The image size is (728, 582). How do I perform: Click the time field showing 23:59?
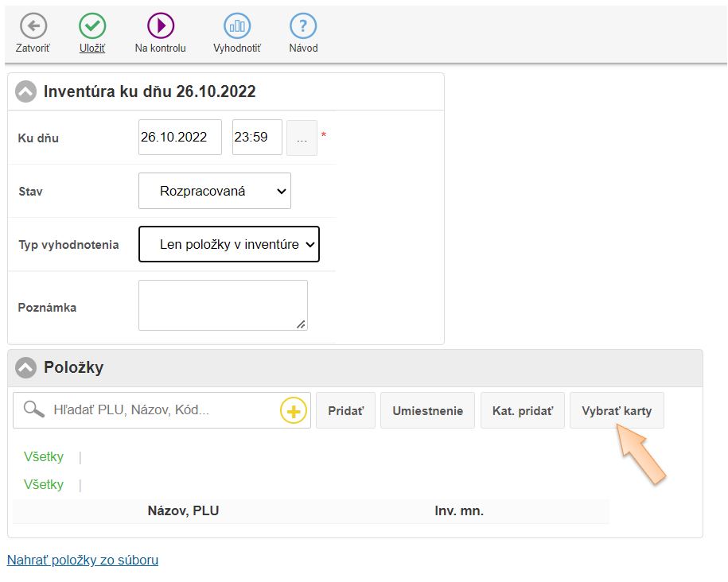pos(256,138)
